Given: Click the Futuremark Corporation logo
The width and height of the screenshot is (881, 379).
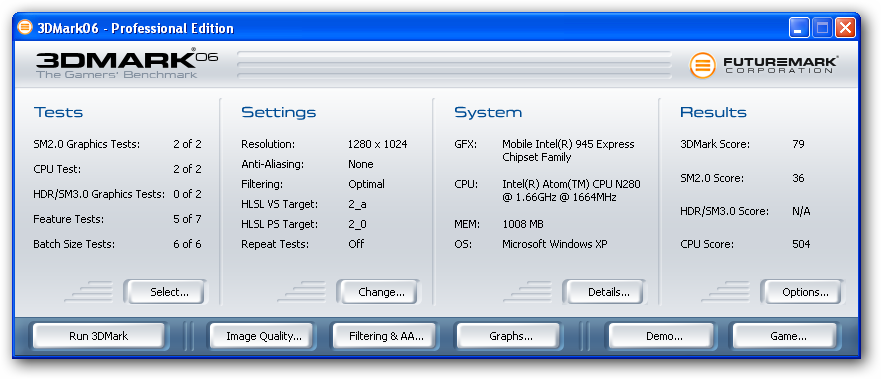Looking at the screenshot, I should click(x=764, y=65).
